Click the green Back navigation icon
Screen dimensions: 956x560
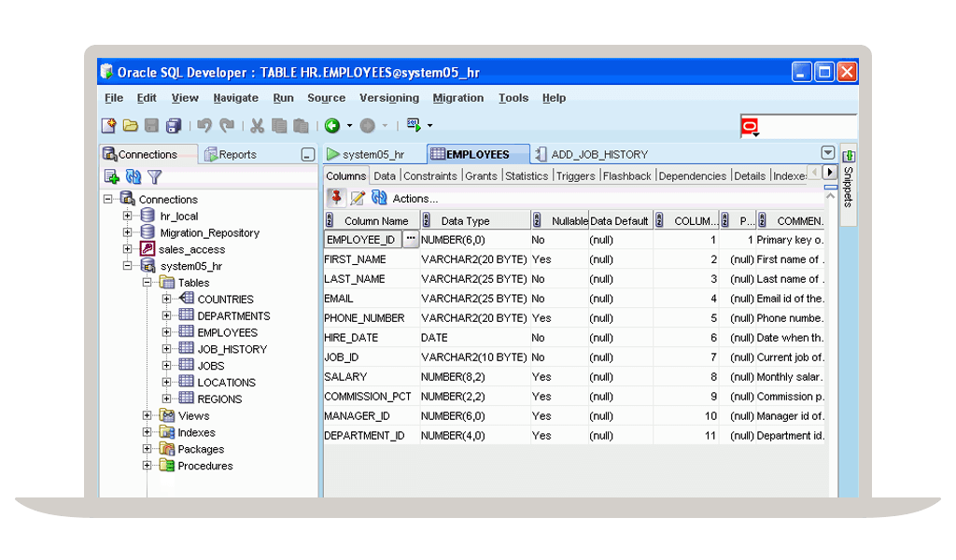[x=332, y=125]
